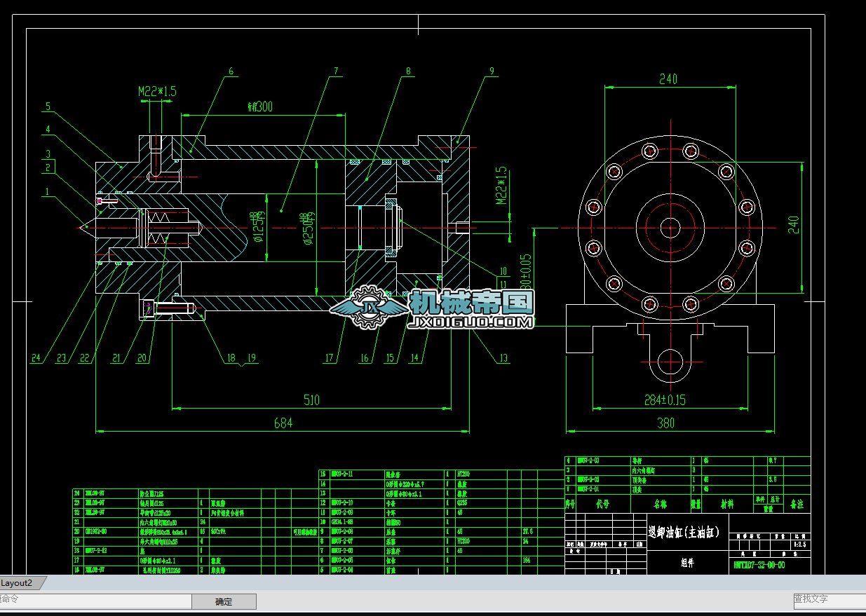Select the scale value 1:2.5
866x616 pixels.
click(x=799, y=544)
